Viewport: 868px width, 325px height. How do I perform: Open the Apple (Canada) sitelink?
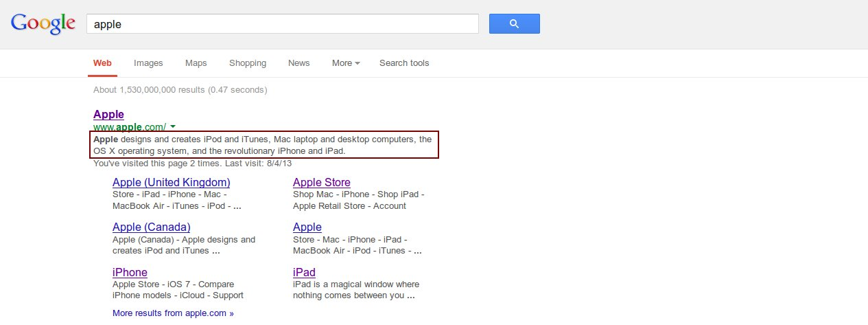(152, 227)
